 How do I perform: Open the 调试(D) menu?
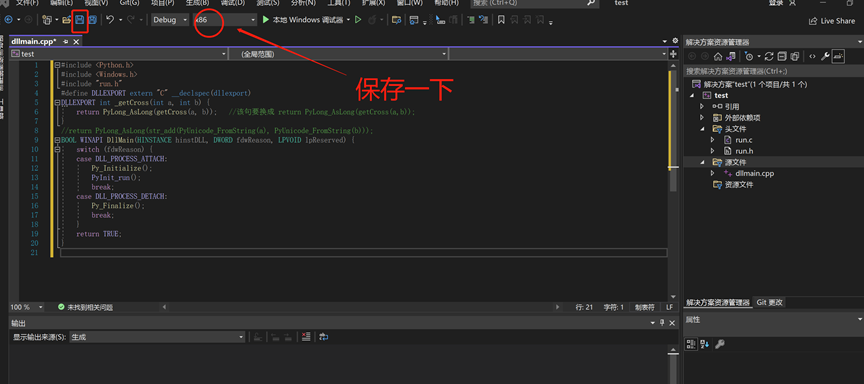click(233, 3)
